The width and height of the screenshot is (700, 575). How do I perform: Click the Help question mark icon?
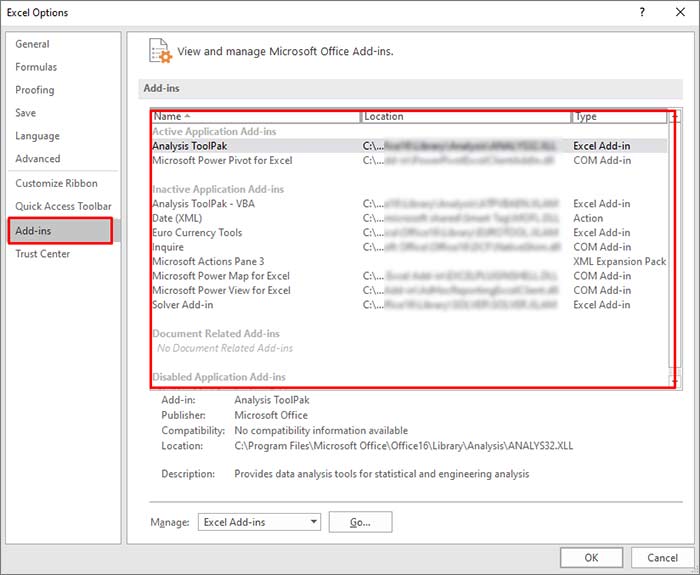click(x=642, y=12)
